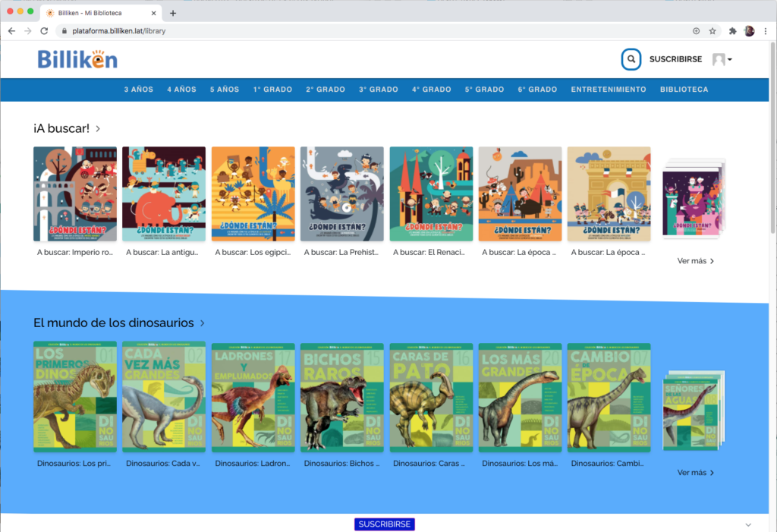
Task: Open the user profile avatar menu
Action: (722, 59)
